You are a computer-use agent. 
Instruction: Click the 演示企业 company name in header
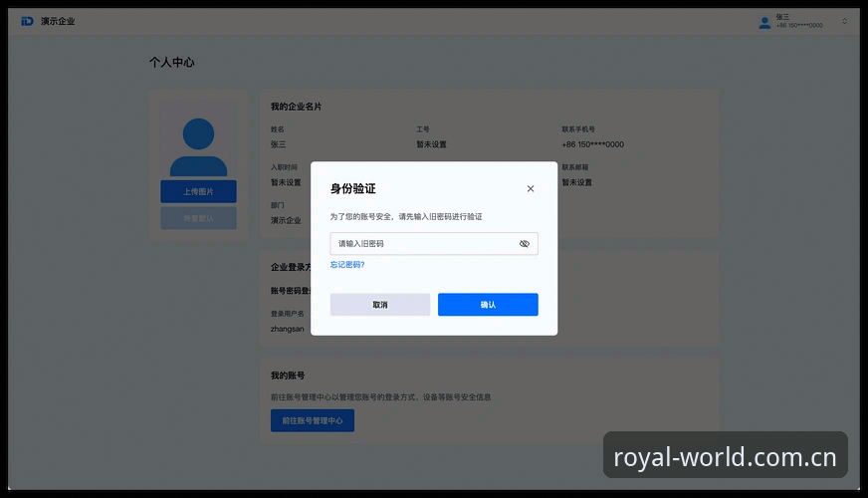pyautogui.click(x=58, y=21)
